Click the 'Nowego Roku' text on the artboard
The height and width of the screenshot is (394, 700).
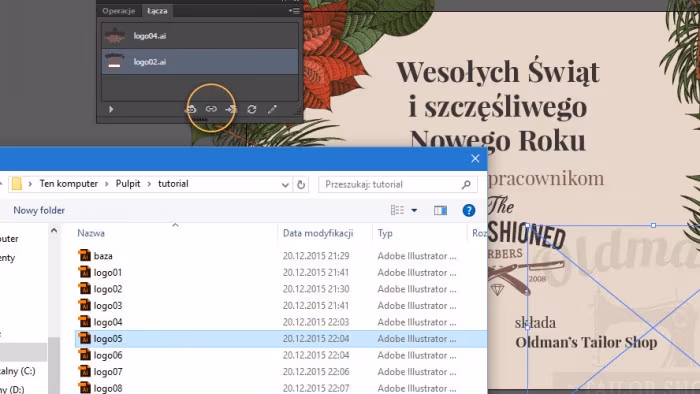(x=498, y=140)
